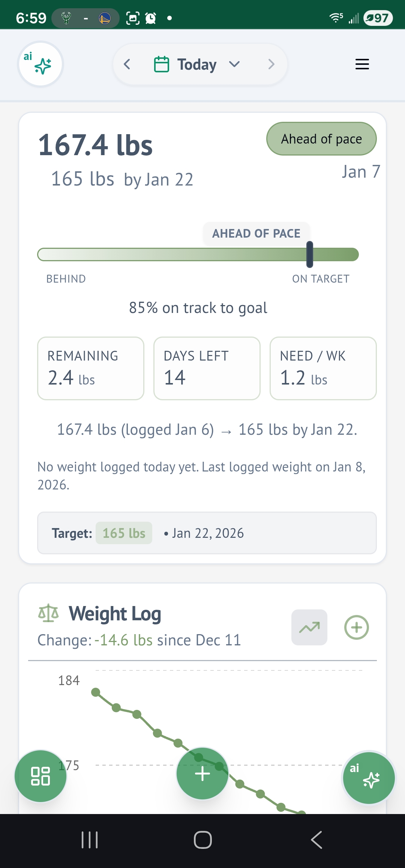Tap the Android back navigation button

point(316,840)
